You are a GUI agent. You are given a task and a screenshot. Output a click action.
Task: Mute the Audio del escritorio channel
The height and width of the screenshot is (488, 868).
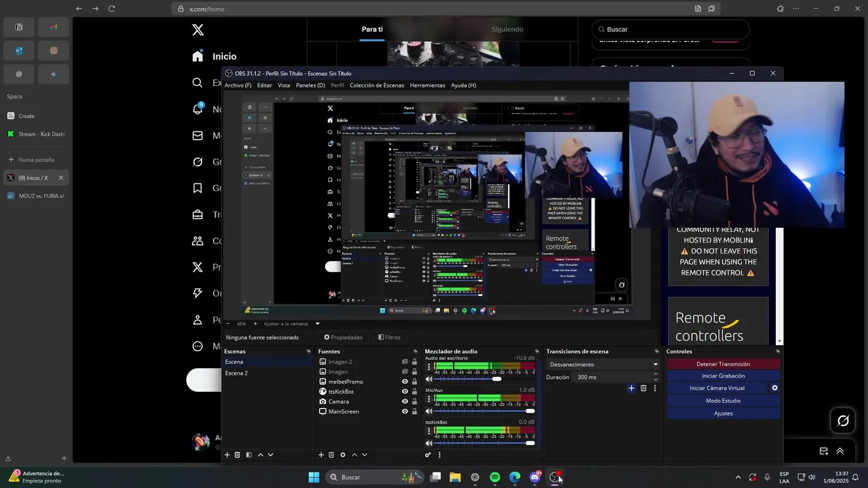click(x=429, y=379)
